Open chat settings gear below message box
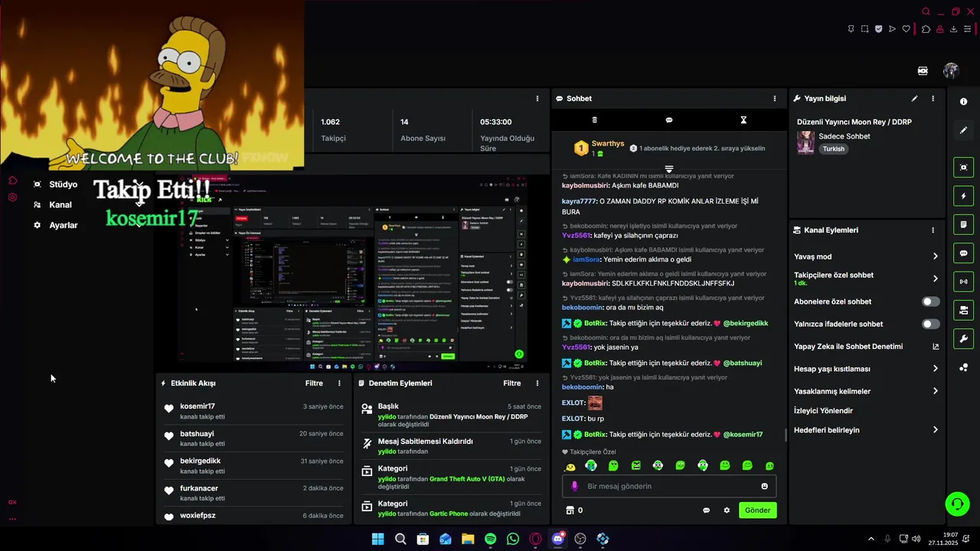Image resolution: width=980 pixels, height=551 pixels. 727,510
